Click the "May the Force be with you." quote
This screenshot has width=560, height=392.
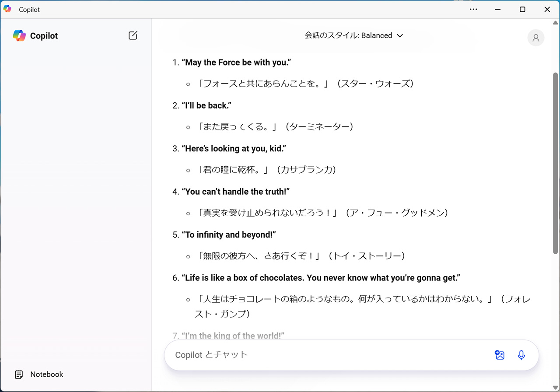pos(236,63)
